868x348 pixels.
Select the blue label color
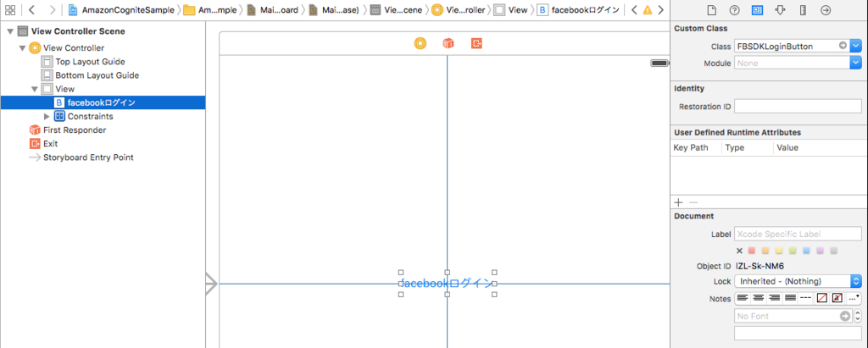[807, 251]
